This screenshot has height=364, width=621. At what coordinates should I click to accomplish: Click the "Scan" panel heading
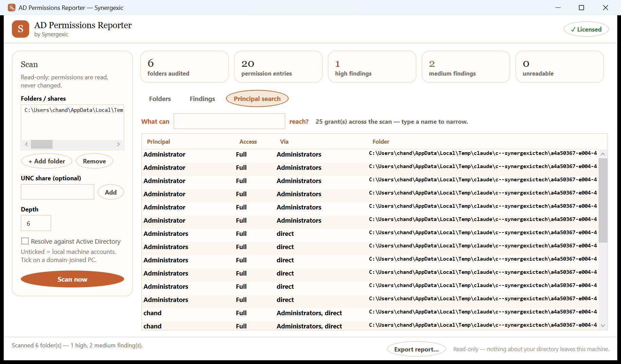(29, 64)
